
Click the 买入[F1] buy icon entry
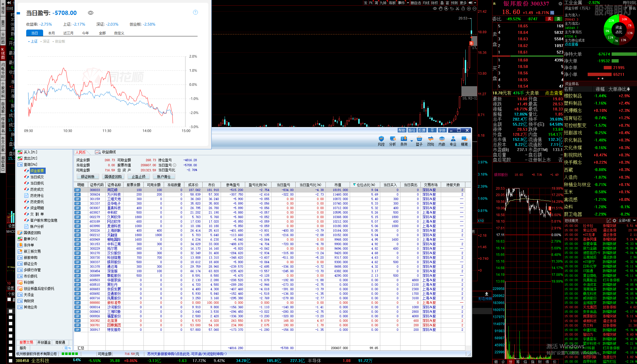coord(27,152)
